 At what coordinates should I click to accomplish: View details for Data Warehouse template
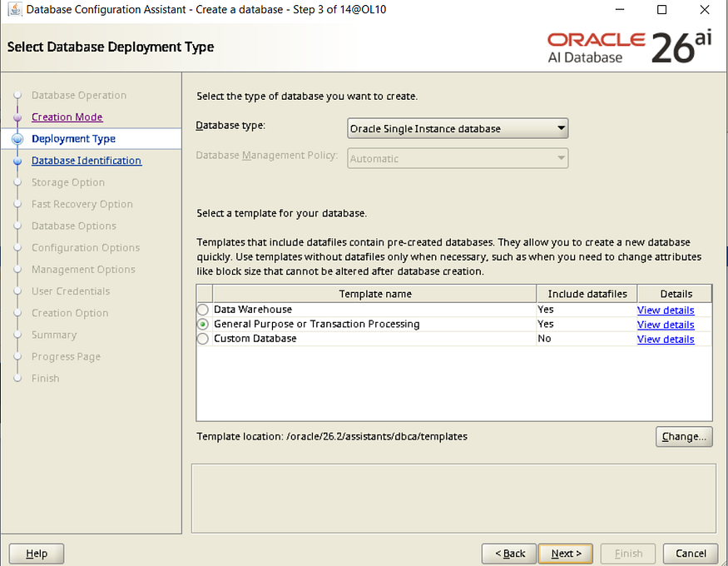point(666,310)
